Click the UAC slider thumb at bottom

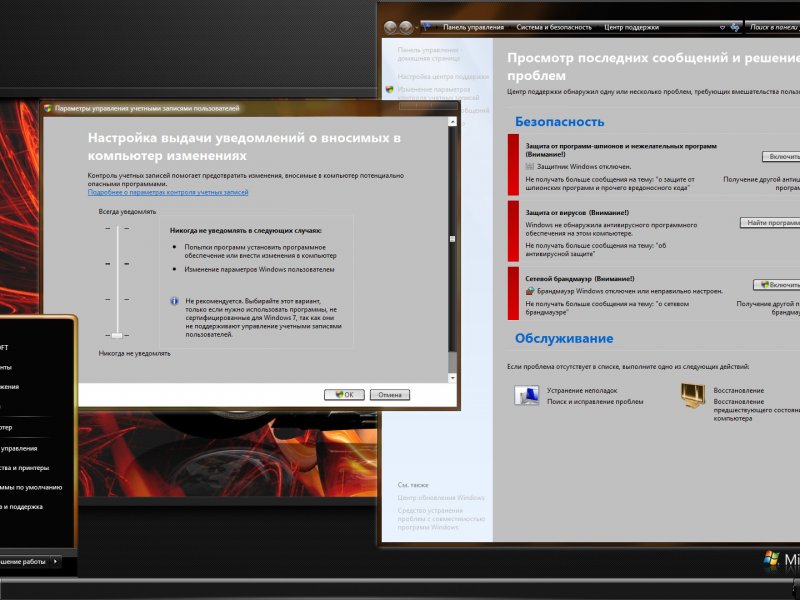click(117, 335)
